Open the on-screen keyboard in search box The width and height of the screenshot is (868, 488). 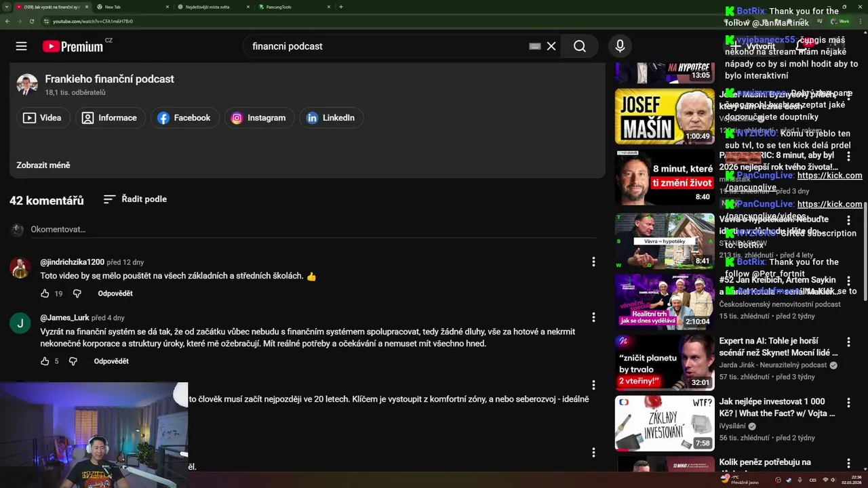(534, 46)
